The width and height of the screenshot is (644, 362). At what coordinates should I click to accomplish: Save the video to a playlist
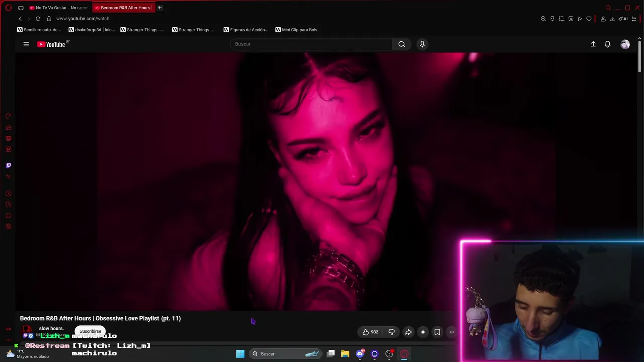coord(437,332)
